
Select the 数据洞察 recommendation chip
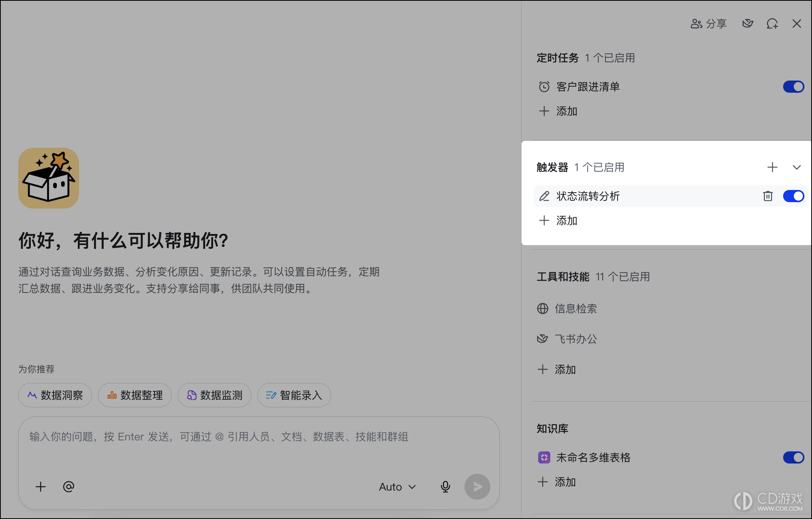pos(55,395)
